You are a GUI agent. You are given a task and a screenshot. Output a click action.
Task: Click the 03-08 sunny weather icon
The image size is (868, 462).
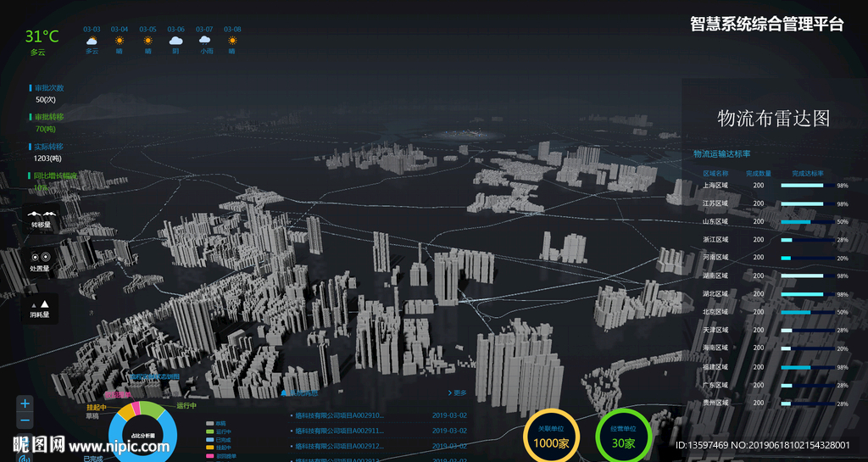click(x=232, y=41)
